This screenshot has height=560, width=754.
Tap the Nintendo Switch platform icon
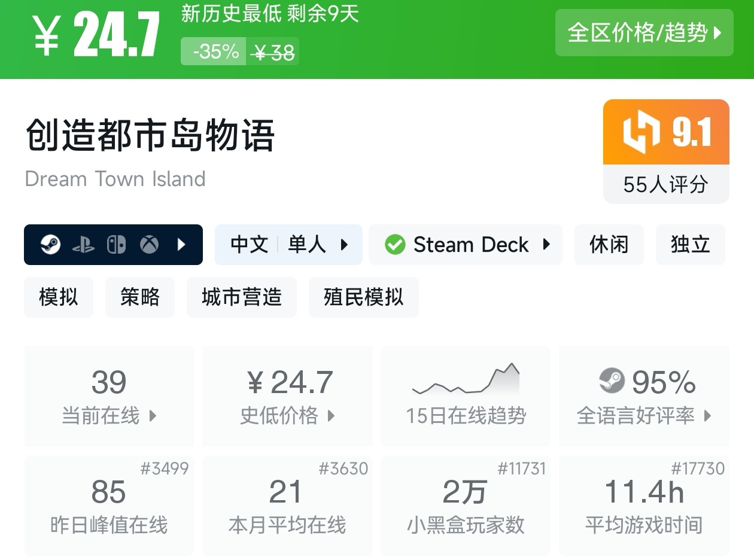pos(116,245)
